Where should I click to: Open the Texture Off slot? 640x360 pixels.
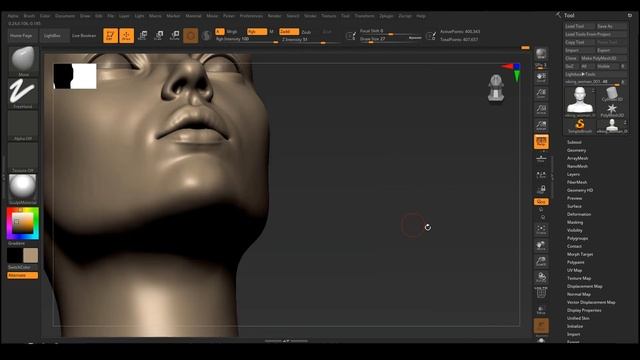(x=23, y=157)
